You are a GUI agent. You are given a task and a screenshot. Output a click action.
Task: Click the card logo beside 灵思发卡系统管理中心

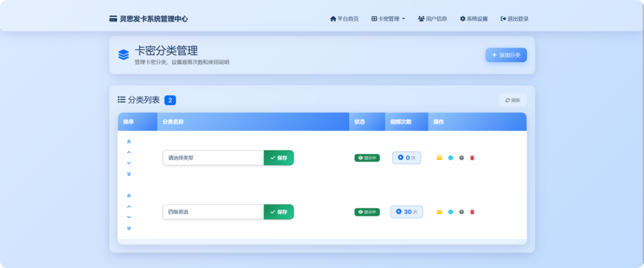113,19
